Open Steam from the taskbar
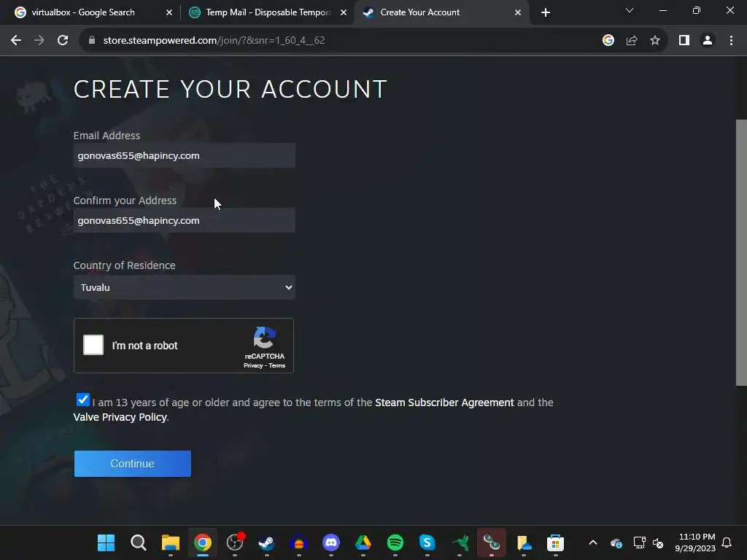Viewport: 747px width, 560px height. point(267,542)
